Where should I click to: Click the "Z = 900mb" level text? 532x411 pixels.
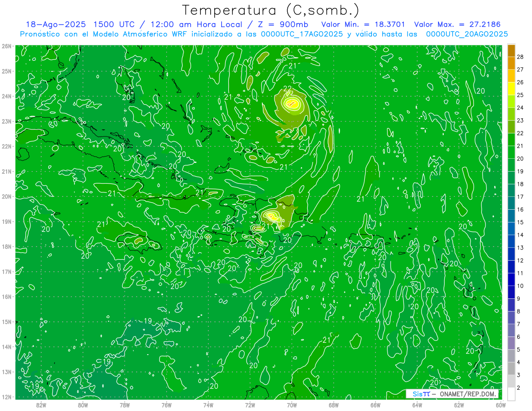284,24
